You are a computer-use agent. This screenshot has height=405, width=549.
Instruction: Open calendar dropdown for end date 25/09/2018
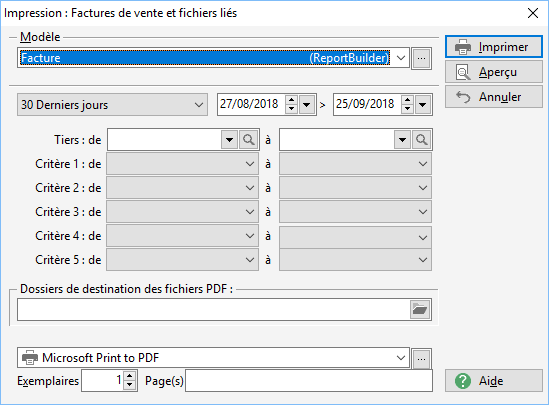423,104
